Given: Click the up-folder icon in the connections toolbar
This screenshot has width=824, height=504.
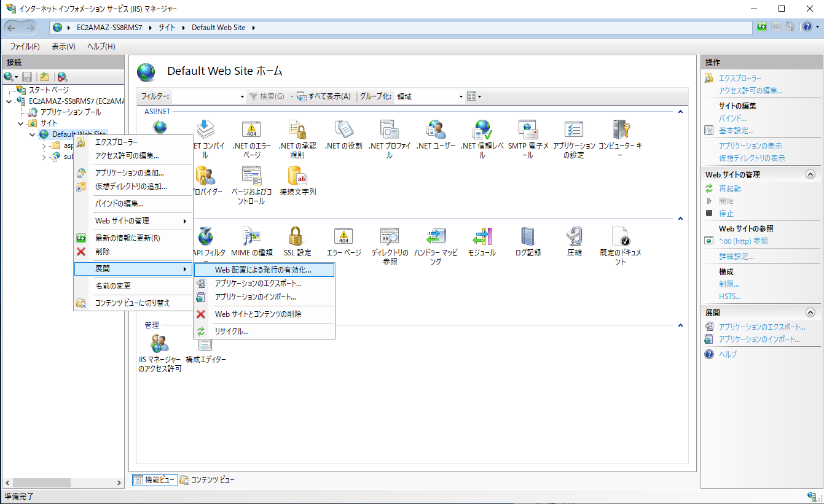Looking at the screenshot, I should click(x=44, y=77).
